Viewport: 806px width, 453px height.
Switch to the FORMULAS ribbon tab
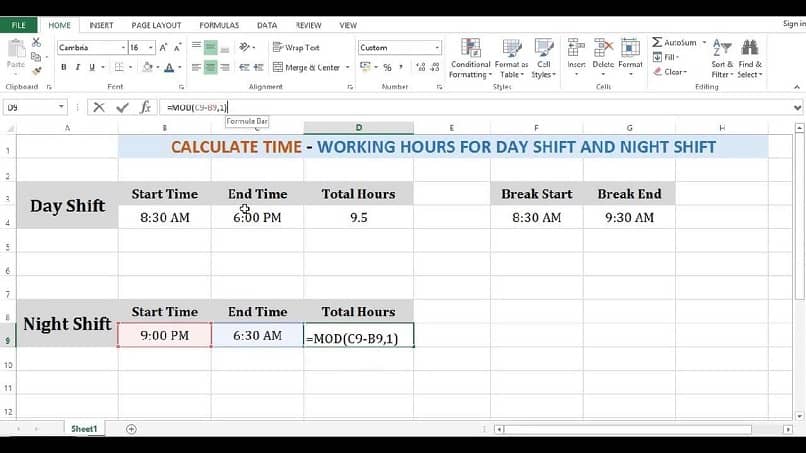(219, 25)
